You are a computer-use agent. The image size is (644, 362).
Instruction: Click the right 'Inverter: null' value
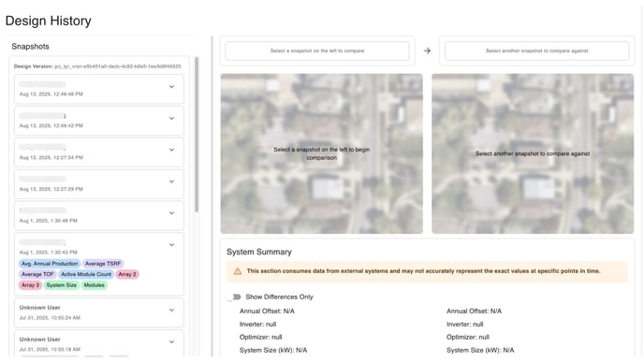465,325
